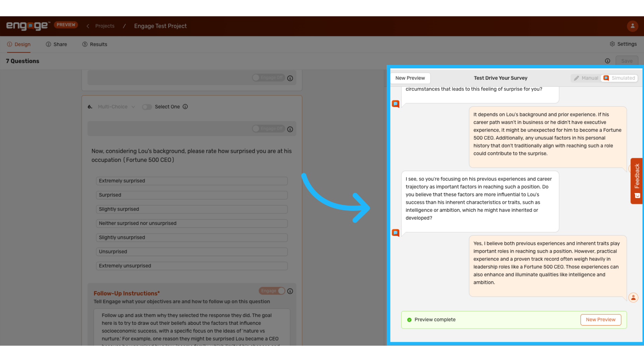The image size is (644, 362).
Task: Click the info icon beside Select One
Action: (x=185, y=107)
